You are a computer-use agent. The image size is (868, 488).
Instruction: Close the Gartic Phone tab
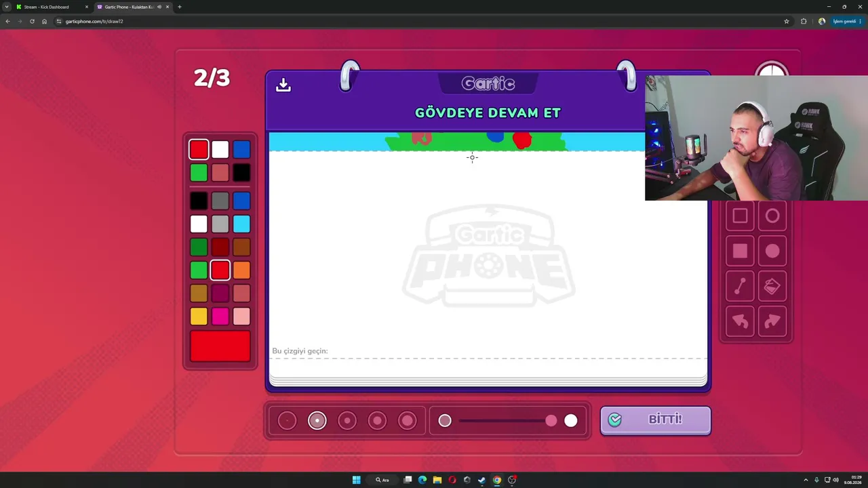pos(167,7)
